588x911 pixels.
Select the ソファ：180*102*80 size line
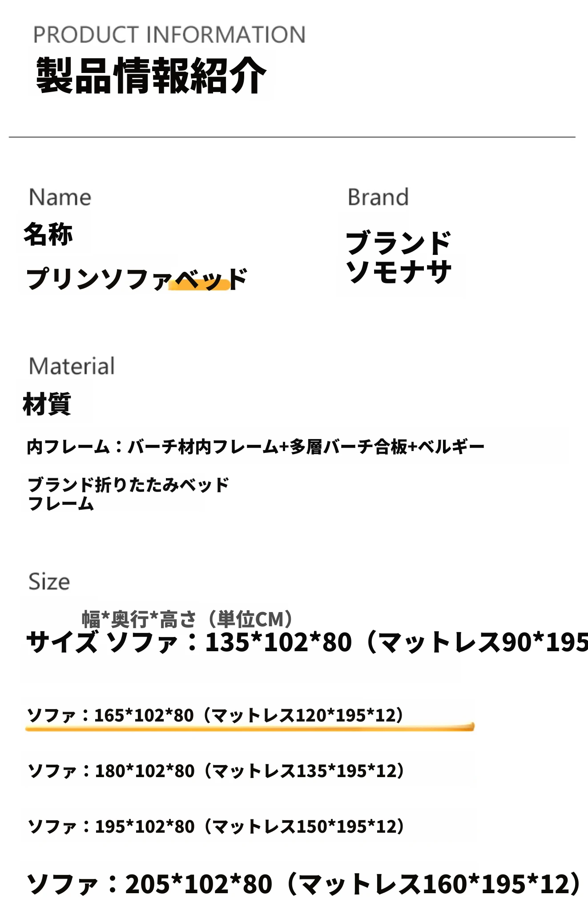click(217, 771)
